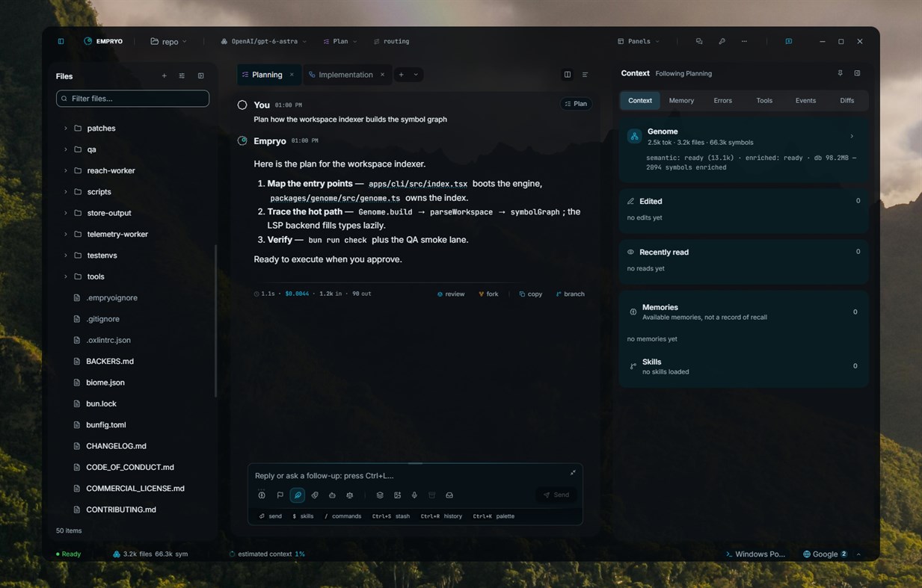
Task: Open the Tools tab in Context panel
Action: pyautogui.click(x=764, y=100)
